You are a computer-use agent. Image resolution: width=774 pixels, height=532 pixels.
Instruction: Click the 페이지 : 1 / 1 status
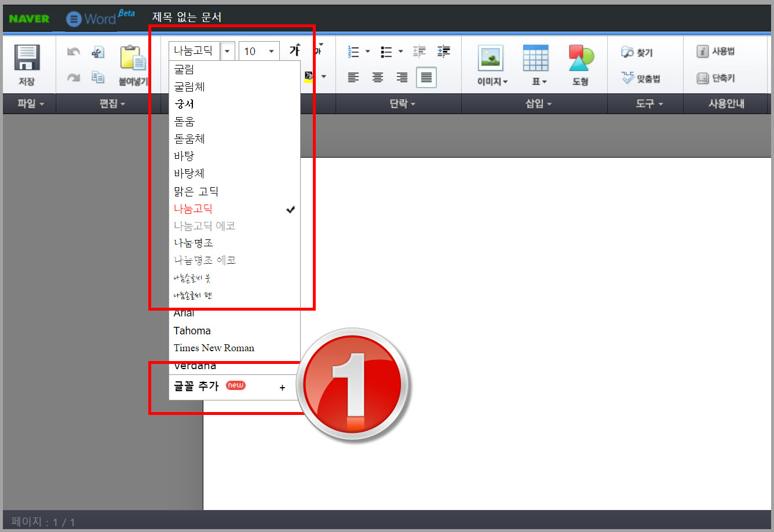(x=43, y=522)
